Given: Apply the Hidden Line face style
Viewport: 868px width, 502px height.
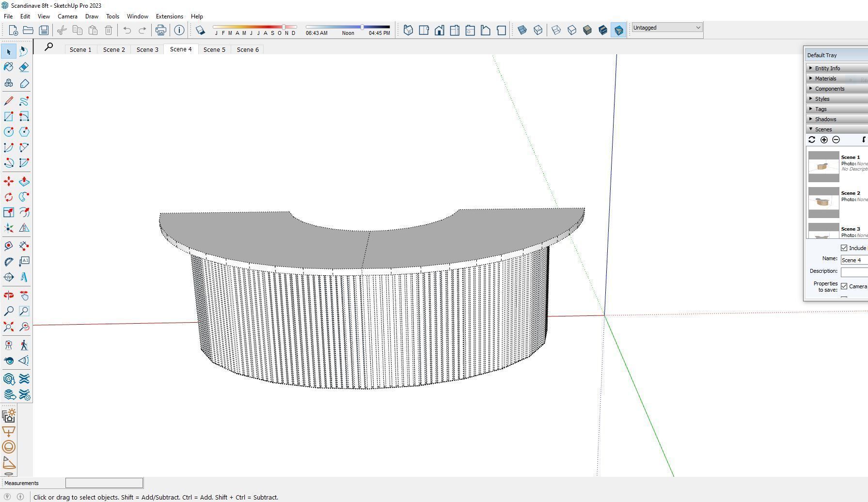Looking at the screenshot, I should click(x=572, y=30).
